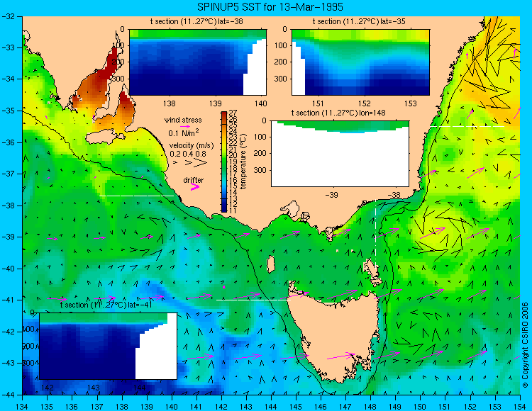Open the temperature section inset for lat=-35
Viewport: 532px width, 411px height.
(360, 62)
